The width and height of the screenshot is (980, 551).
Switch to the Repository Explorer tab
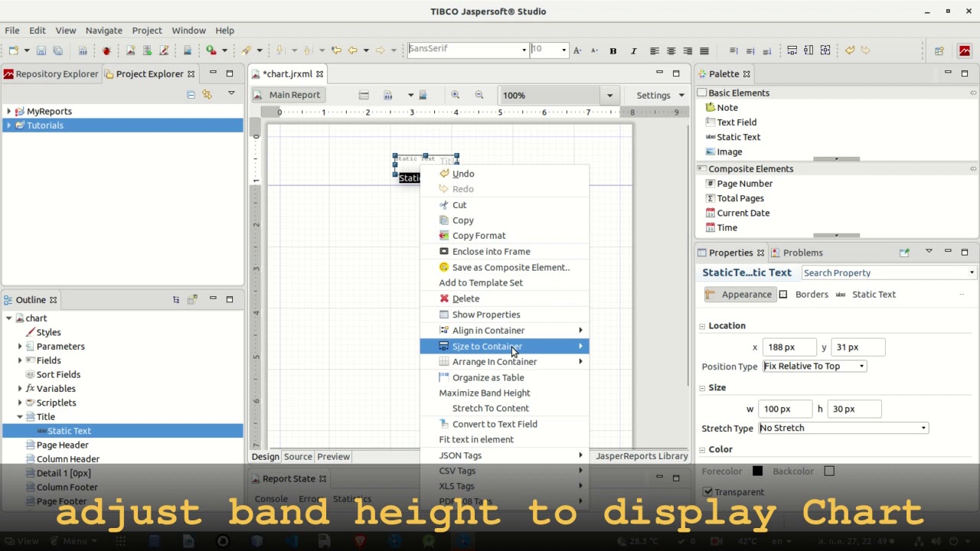(x=51, y=74)
